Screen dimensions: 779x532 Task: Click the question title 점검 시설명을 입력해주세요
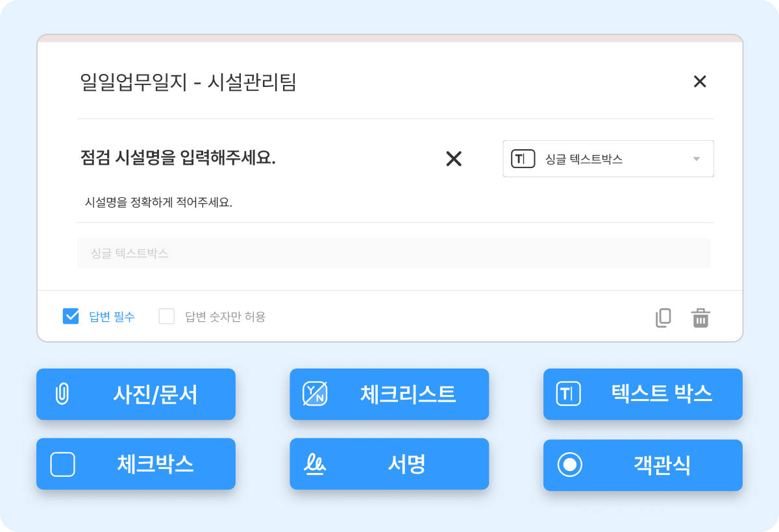coord(179,158)
